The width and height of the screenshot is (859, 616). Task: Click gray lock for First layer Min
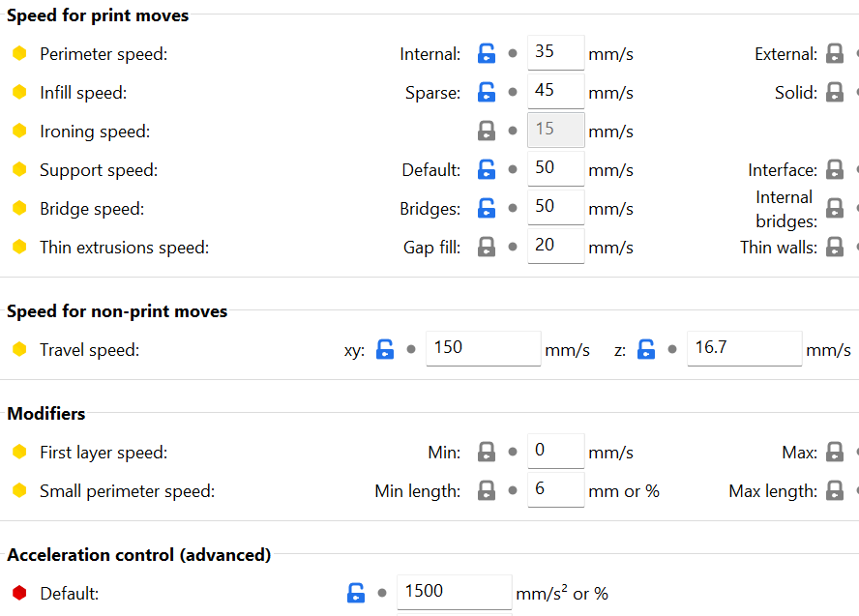pyautogui.click(x=487, y=453)
